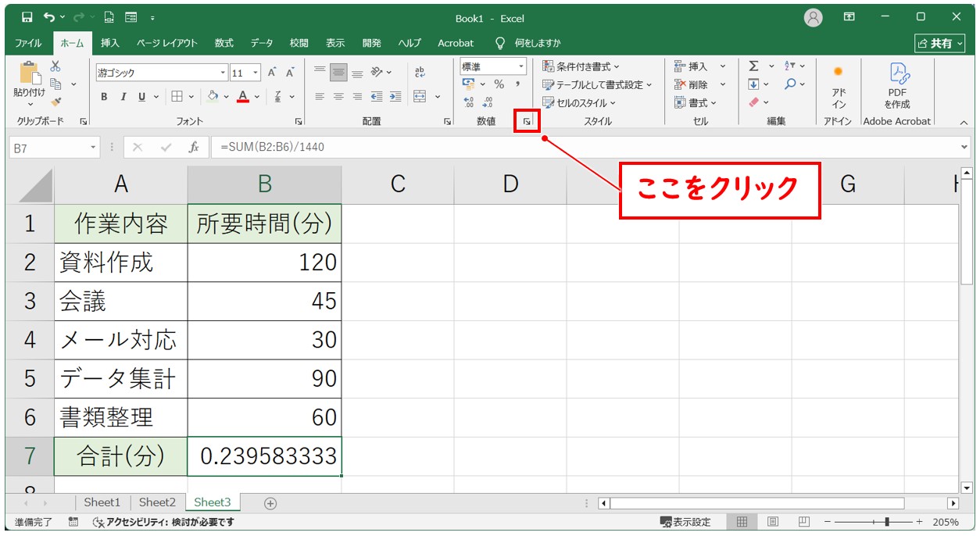Image resolution: width=980 pixels, height=536 pixels.
Task: Switch to the 挿入 ribbon tab
Action: 110,43
